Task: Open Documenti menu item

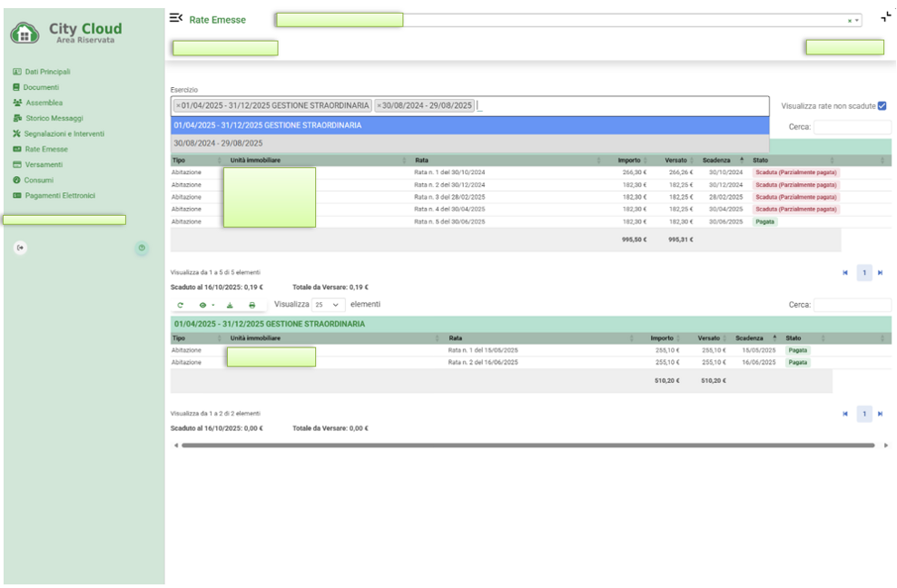Action: click(41, 87)
